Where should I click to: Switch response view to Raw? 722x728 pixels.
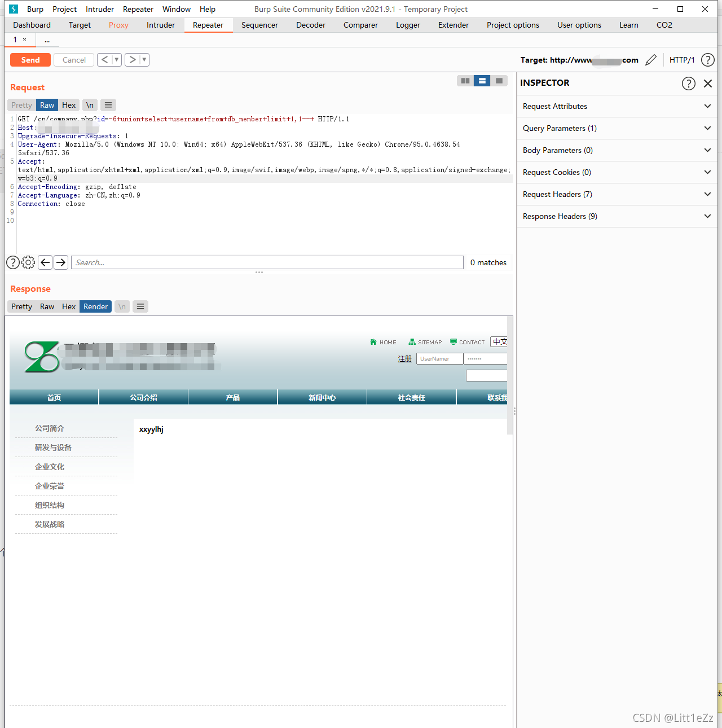47,306
